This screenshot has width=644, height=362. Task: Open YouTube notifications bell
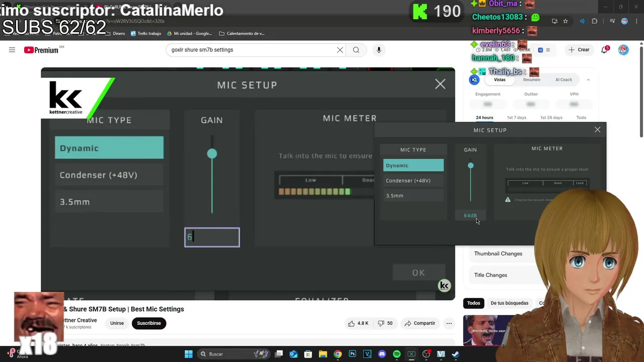coord(605,50)
